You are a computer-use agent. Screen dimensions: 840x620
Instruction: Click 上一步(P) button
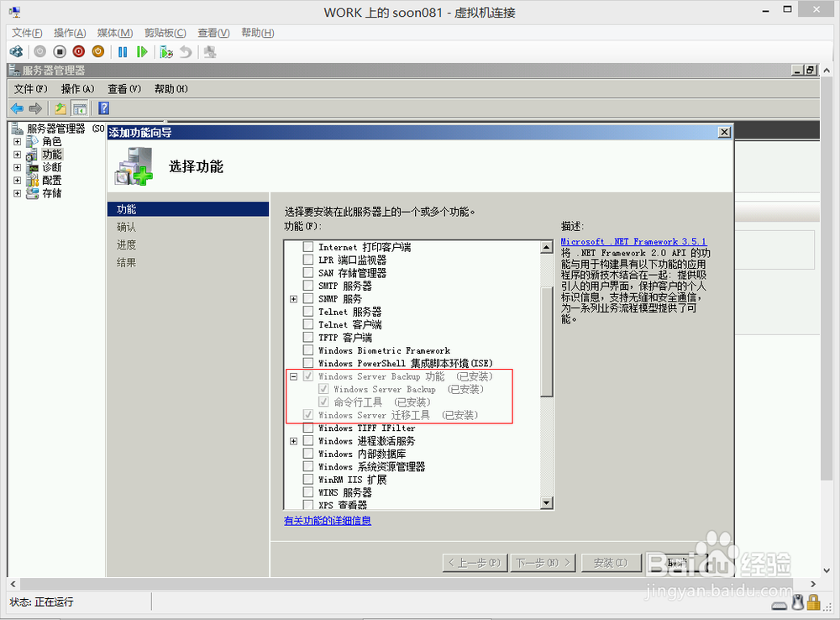click(x=475, y=563)
